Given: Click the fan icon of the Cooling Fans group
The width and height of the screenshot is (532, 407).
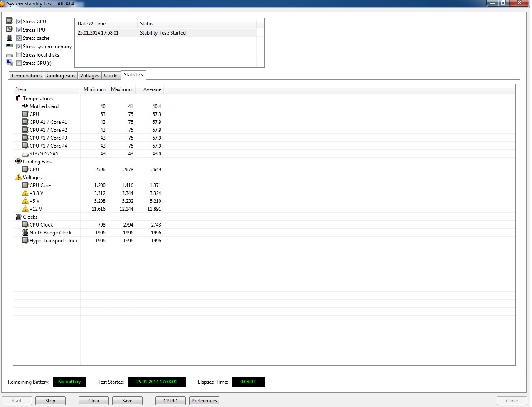Looking at the screenshot, I should (18, 161).
